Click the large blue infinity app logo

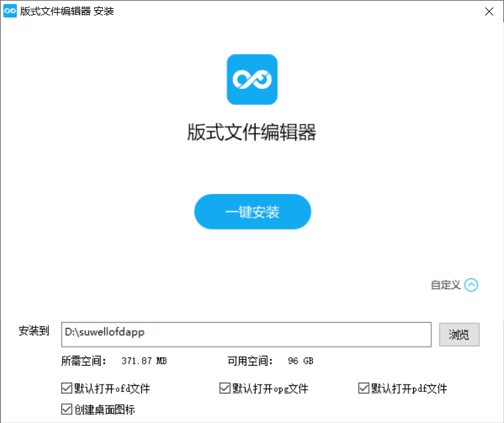(x=252, y=79)
